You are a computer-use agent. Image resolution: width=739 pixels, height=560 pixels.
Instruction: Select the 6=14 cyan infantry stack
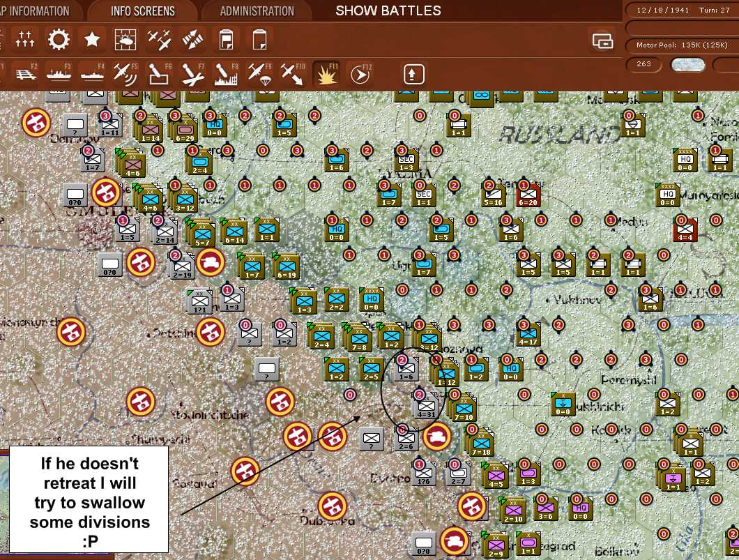(x=234, y=232)
